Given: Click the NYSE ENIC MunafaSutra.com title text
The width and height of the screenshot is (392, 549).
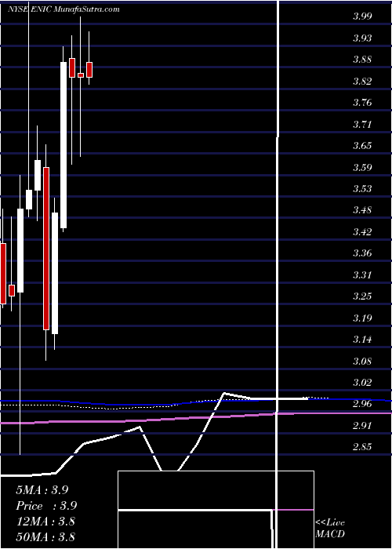Looking at the screenshot, I should [64, 9].
